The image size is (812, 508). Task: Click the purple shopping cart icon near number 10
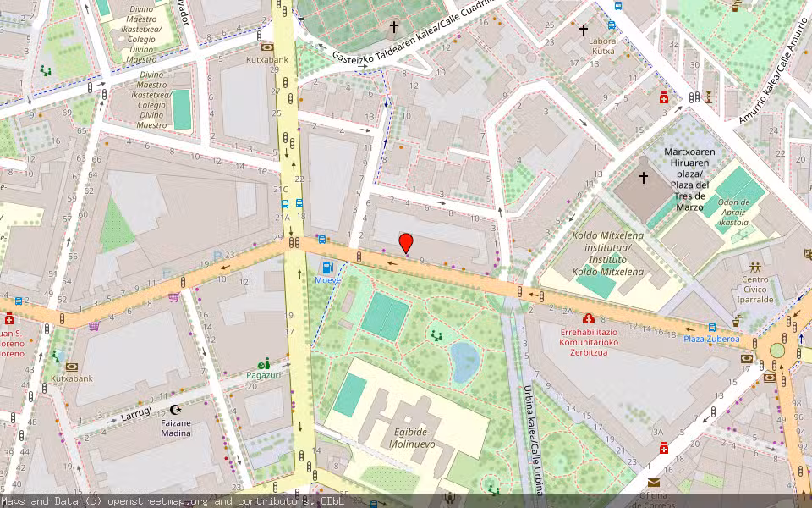coord(173,297)
